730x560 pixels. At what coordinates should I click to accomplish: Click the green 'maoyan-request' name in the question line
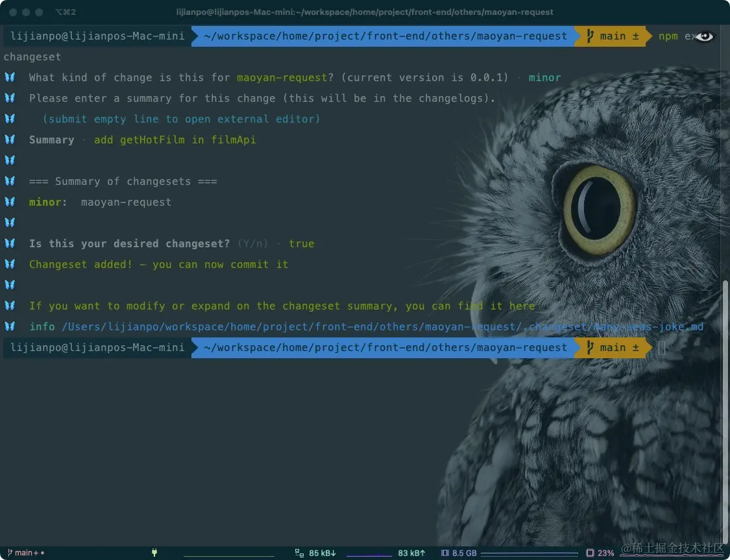282,77
